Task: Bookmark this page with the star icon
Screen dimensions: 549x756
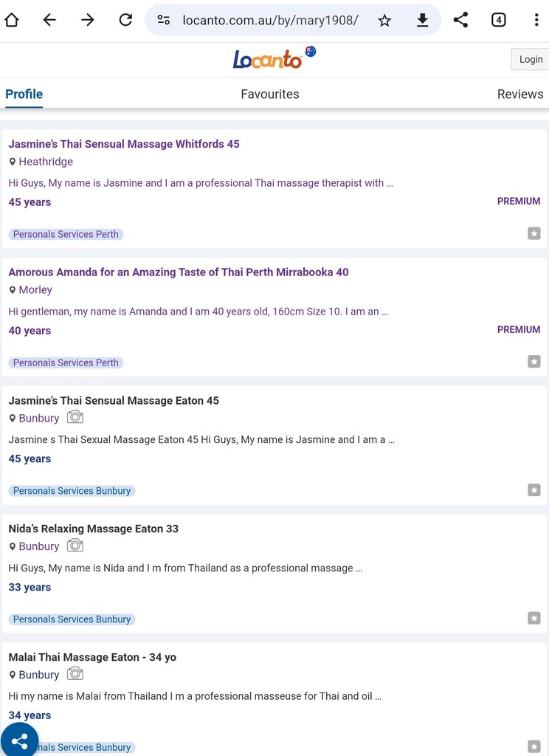Action: click(x=384, y=21)
